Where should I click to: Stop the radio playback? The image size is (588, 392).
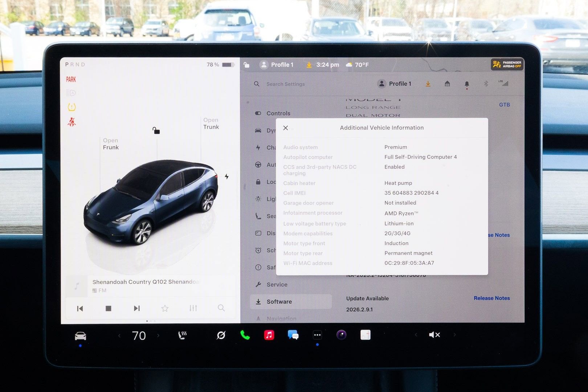click(x=108, y=309)
